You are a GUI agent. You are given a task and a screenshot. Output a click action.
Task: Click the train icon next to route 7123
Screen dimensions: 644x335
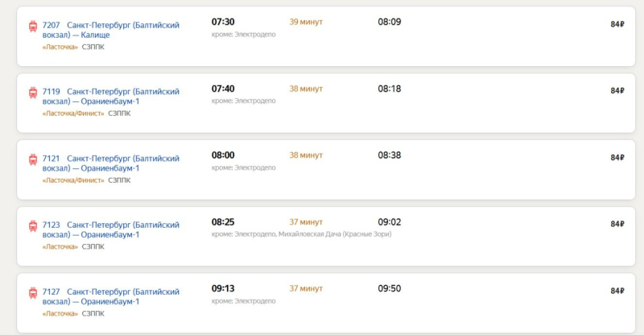click(33, 225)
